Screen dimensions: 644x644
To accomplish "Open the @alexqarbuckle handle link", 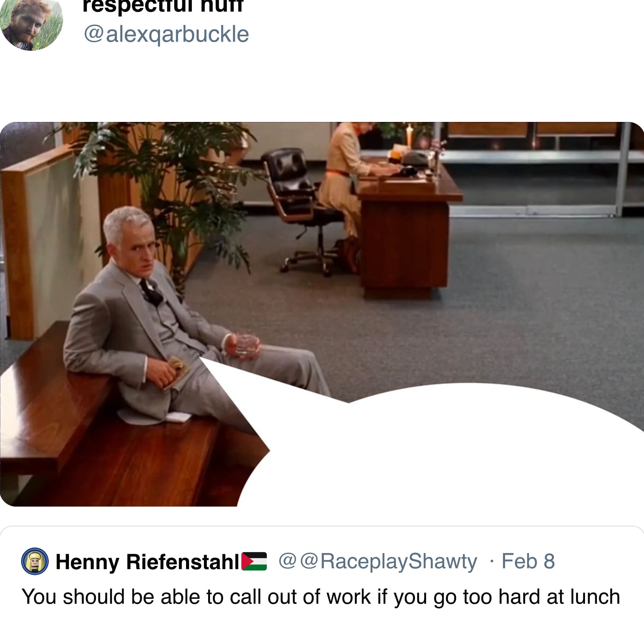I will tap(166, 34).
